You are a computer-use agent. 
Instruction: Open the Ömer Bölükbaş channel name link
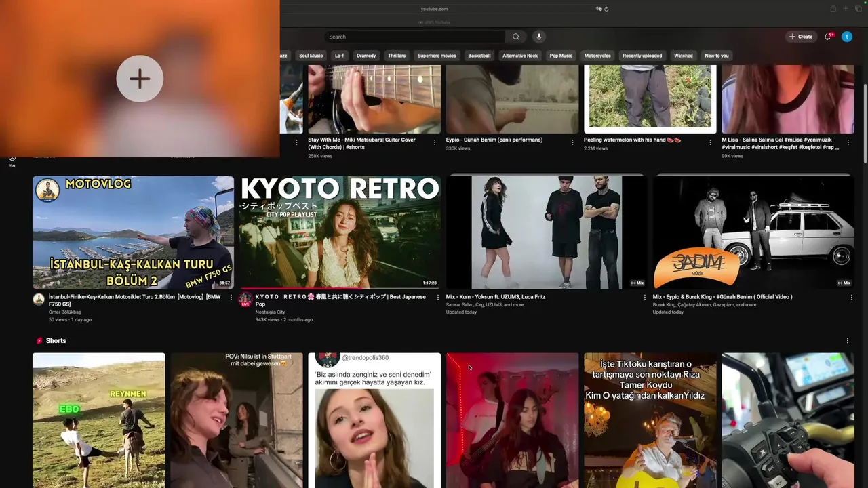tap(64, 312)
